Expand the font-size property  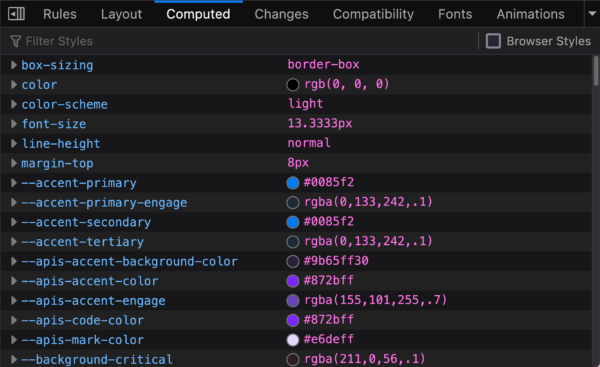[14, 124]
